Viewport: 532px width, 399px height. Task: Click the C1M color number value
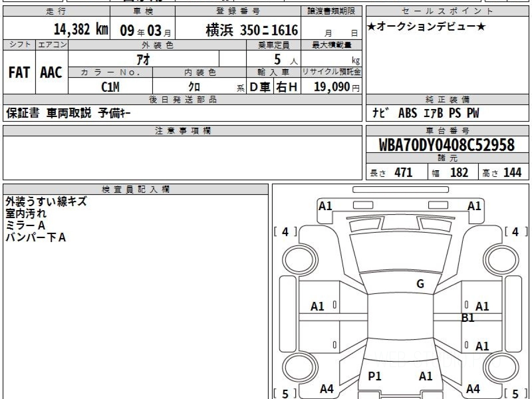(110, 87)
